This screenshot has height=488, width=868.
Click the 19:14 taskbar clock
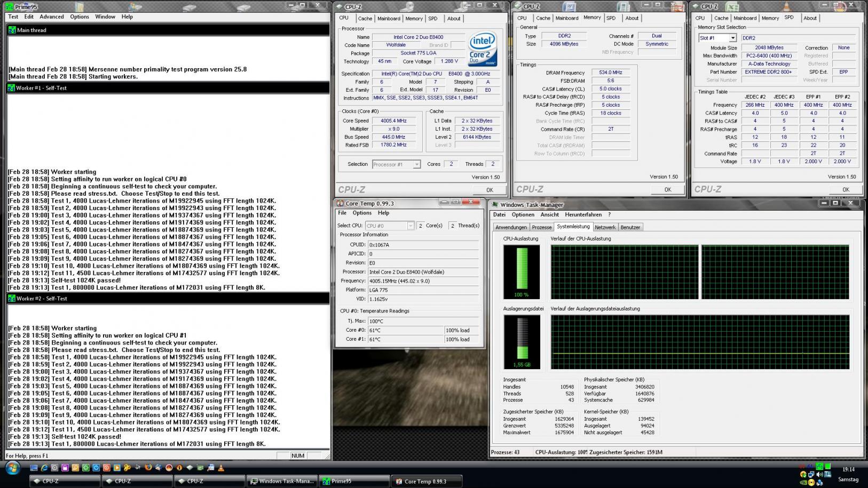tap(848, 469)
